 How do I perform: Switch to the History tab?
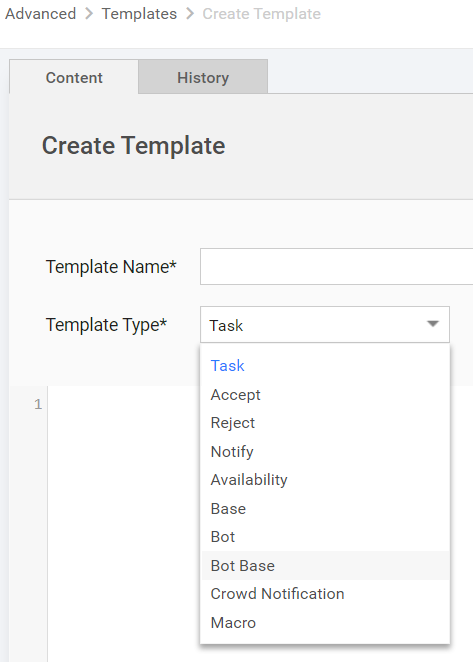[203, 77]
